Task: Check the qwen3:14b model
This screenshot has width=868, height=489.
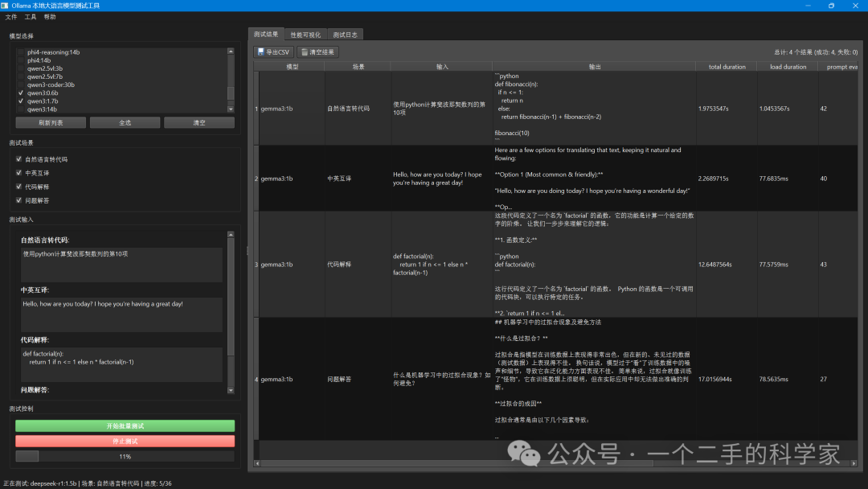Action: (x=21, y=109)
